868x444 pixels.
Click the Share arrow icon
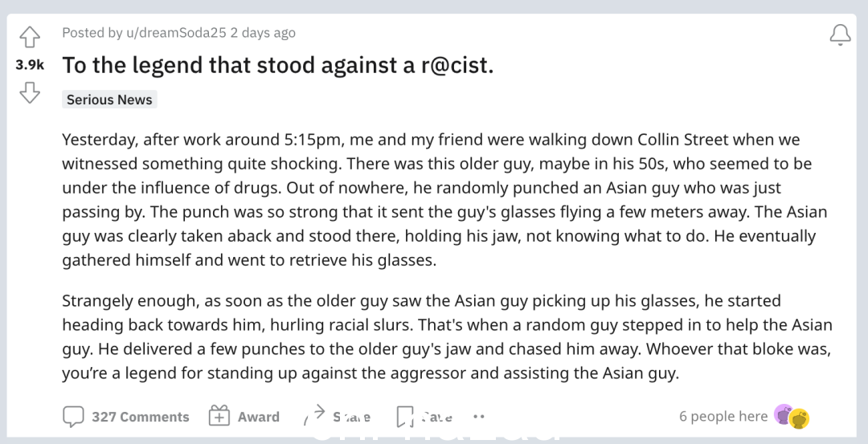[315, 415]
